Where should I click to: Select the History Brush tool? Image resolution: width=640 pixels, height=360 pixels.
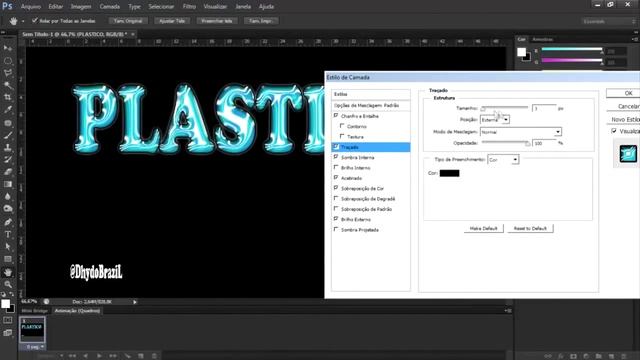pos(8,160)
